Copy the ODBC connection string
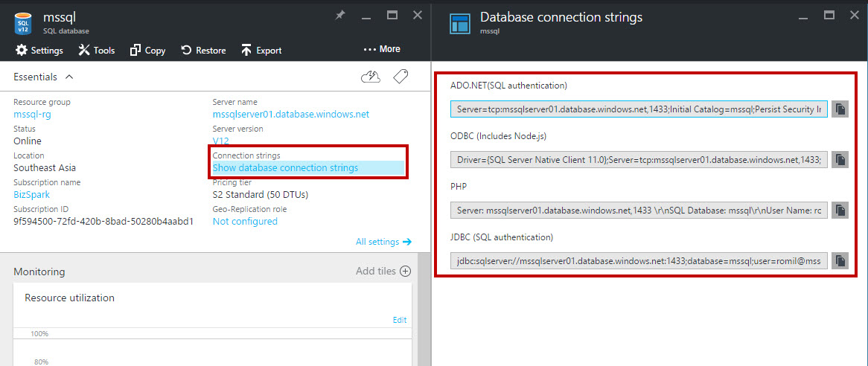The height and width of the screenshot is (366, 868). [840, 160]
